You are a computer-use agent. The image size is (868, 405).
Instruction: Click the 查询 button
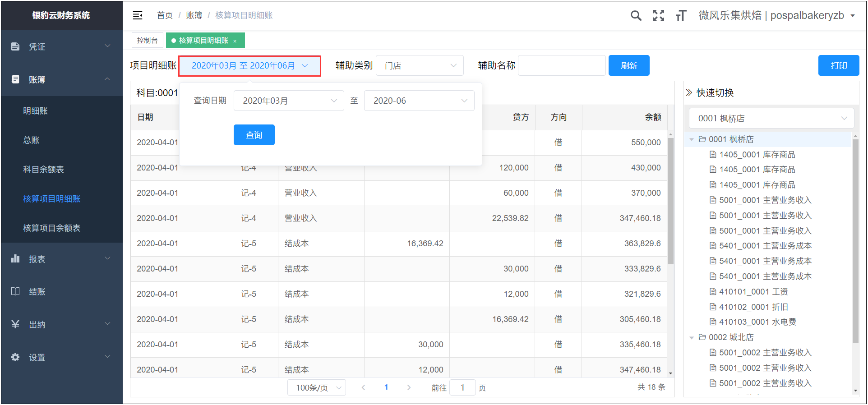pyautogui.click(x=254, y=135)
